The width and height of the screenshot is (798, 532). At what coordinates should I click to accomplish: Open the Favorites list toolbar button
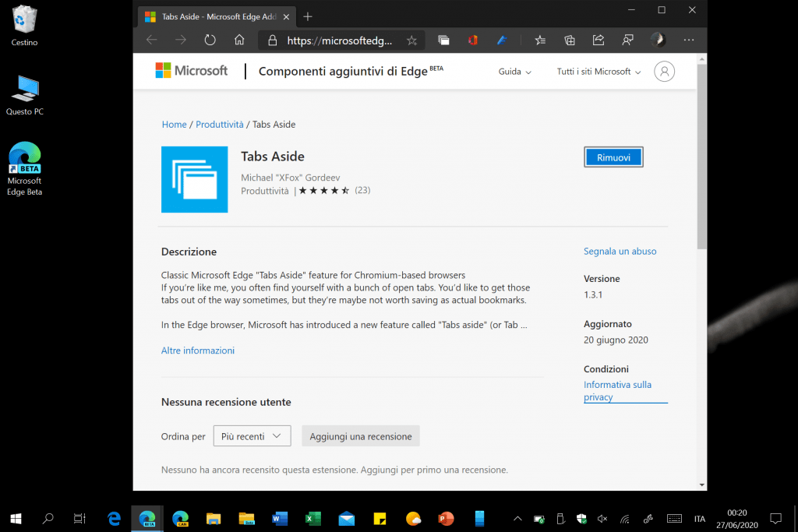coord(540,40)
